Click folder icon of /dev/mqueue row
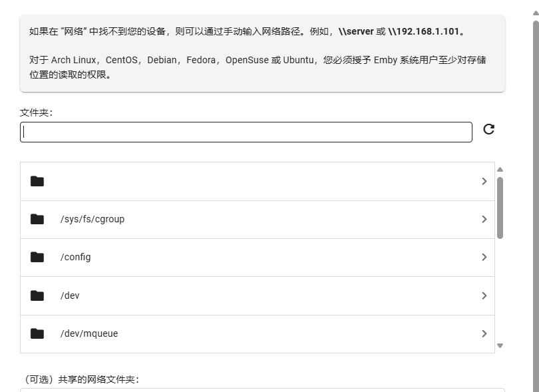Viewport: 539px width, 392px height. [x=37, y=333]
